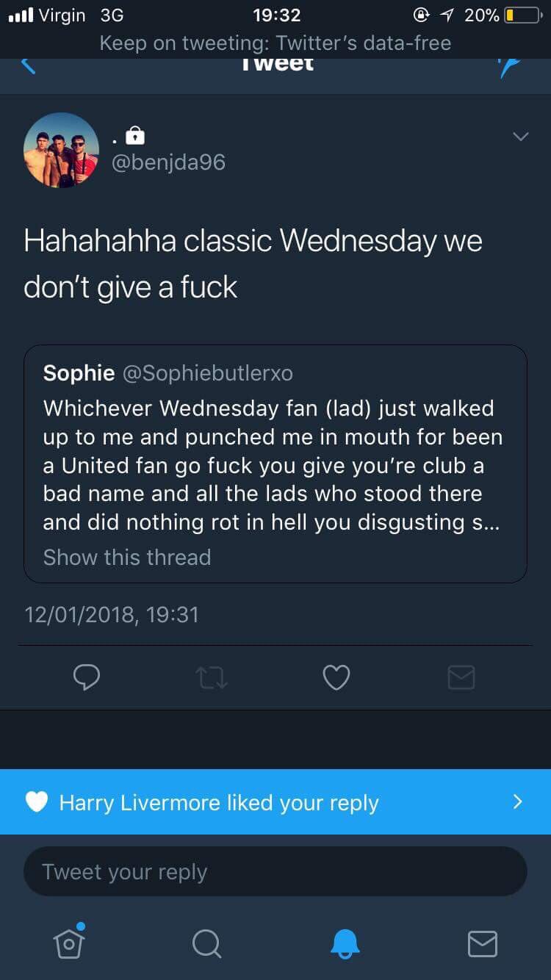Viewport: 551px width, 980px height.
Task: Like the tweet with the heart icon
Action: (336, 677)
